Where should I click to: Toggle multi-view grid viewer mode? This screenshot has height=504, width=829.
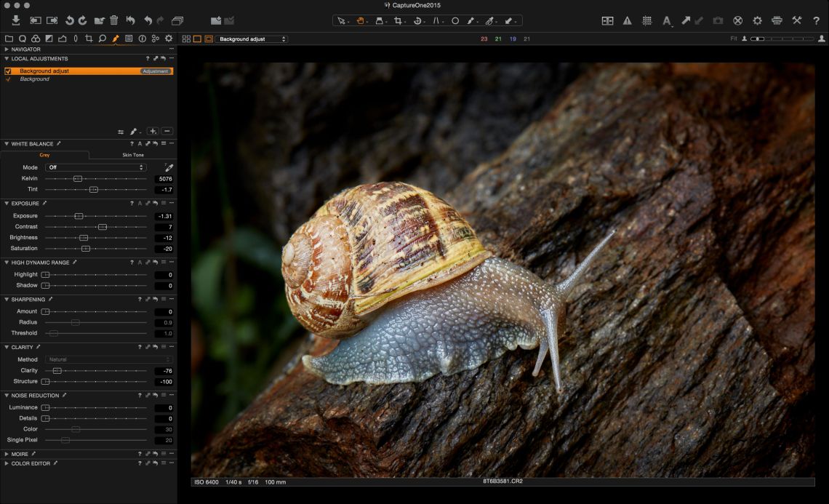click(x=186, y=39)
